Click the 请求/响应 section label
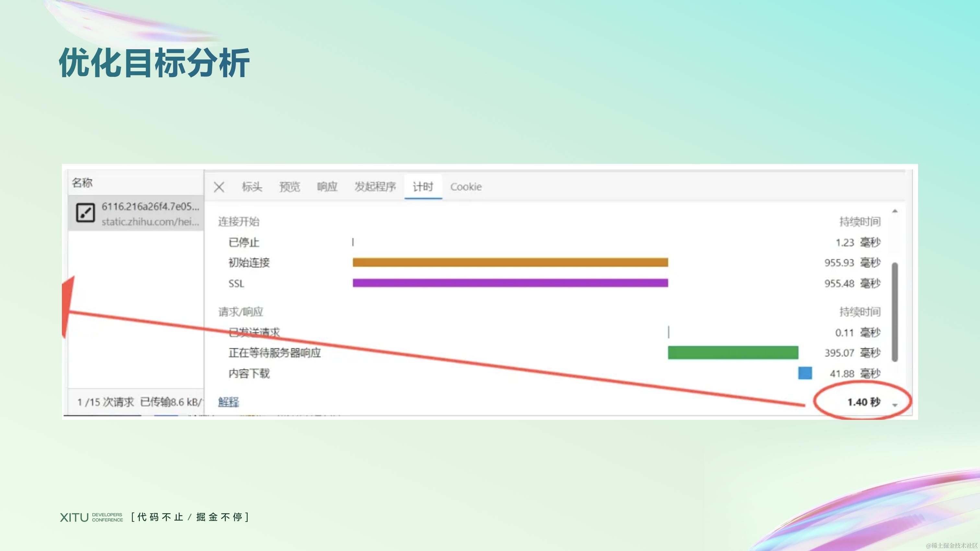Screen dimensions: 980x551 (x=241, y=312)
